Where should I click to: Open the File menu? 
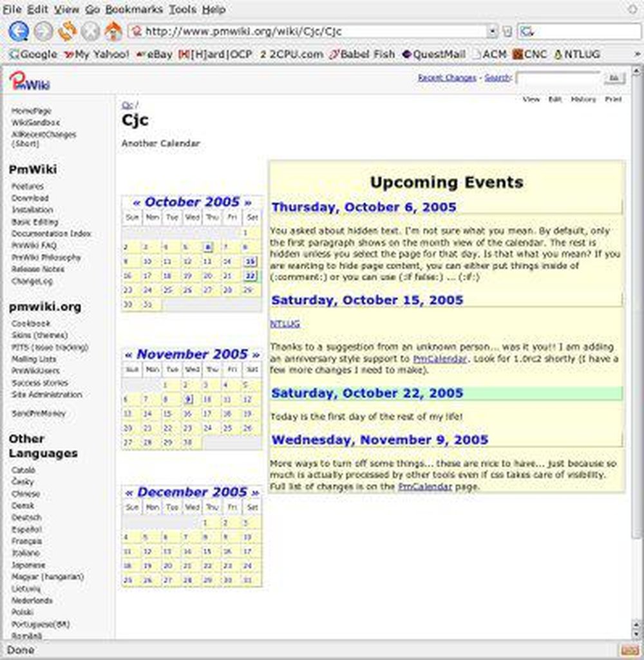pos(12,9)
